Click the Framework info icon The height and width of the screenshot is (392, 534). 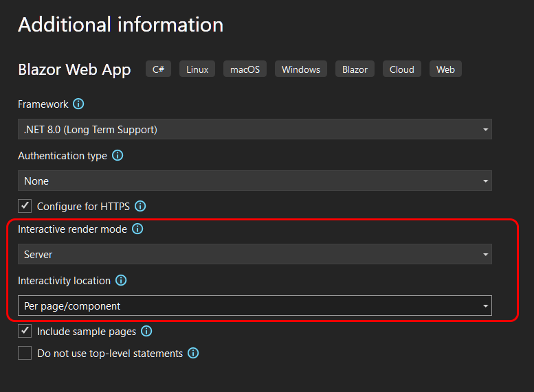[x=78, y=104]
